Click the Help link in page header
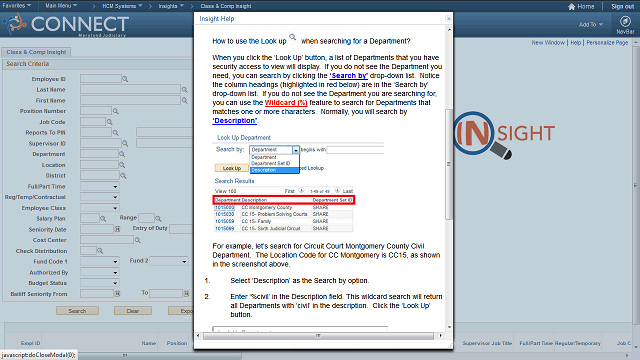Viewport: 640px width, 360px height. [576, 42]
